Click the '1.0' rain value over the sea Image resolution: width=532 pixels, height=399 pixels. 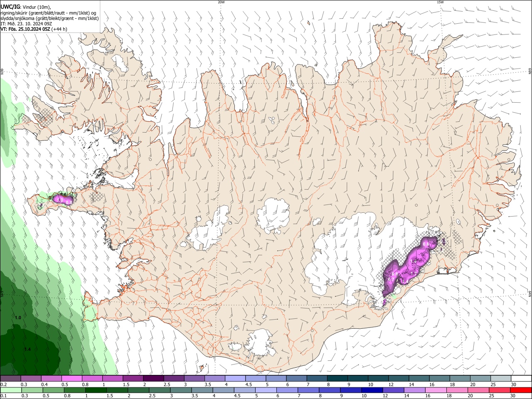click(18, 318)
